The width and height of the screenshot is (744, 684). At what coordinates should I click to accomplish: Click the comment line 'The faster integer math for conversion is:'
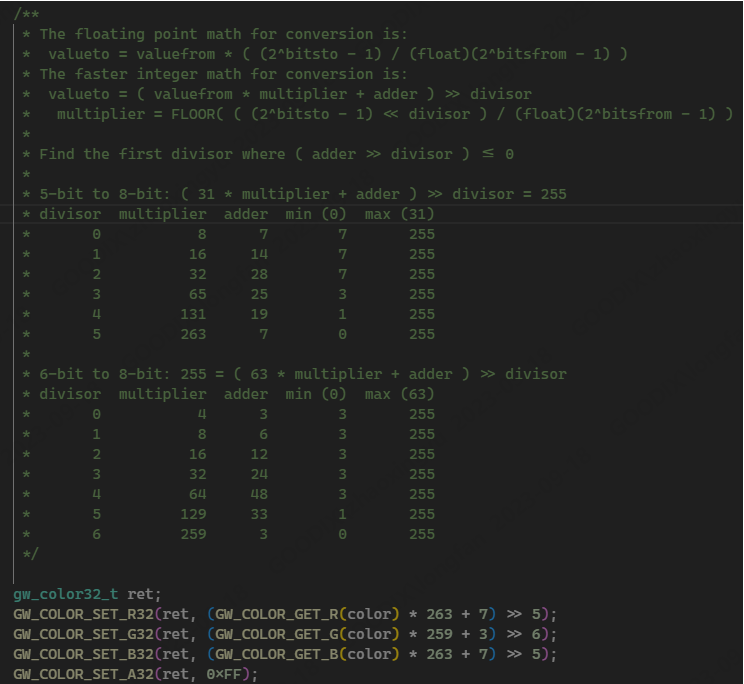click(x=223, y=74)
